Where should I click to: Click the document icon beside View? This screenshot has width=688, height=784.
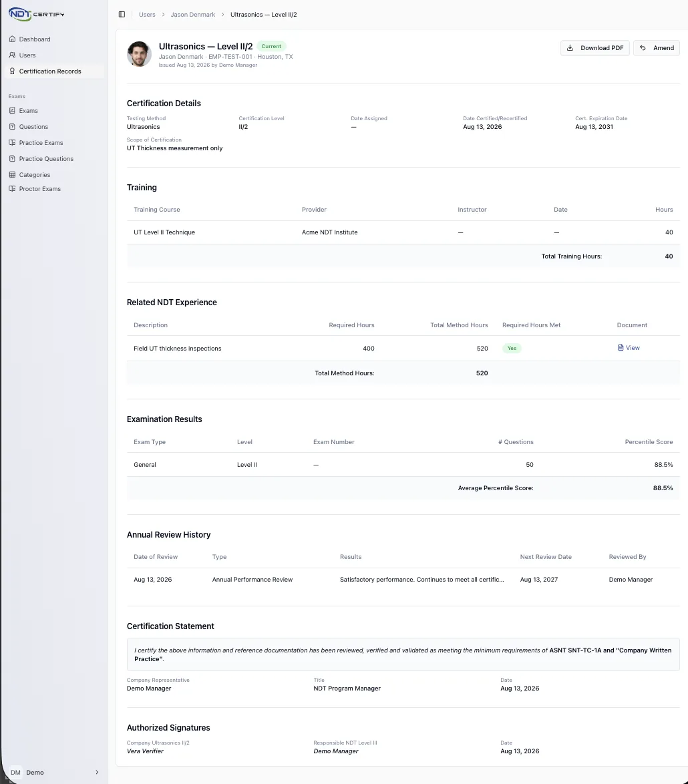[x=621, y=347]
